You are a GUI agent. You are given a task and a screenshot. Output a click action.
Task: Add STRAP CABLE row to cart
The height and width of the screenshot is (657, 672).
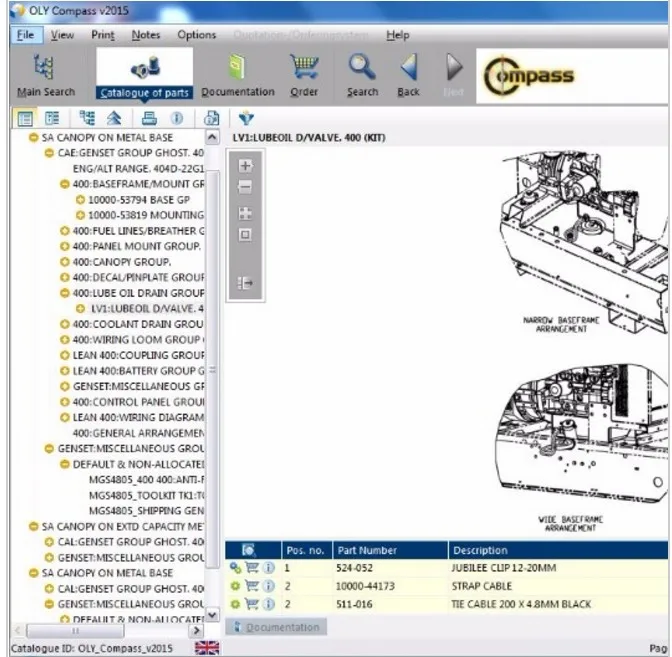click(252, 586)
